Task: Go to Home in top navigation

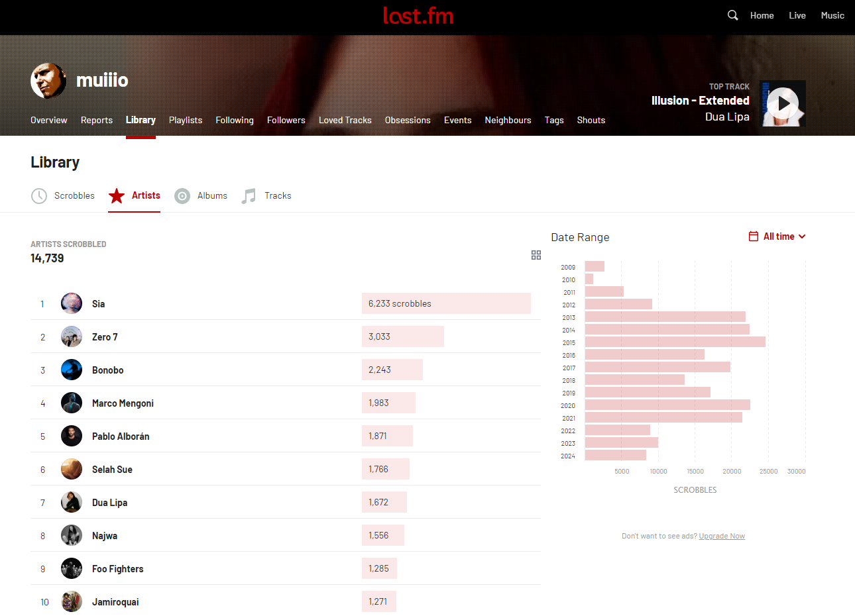Action: pyautogui.click(x=762, y=15)
